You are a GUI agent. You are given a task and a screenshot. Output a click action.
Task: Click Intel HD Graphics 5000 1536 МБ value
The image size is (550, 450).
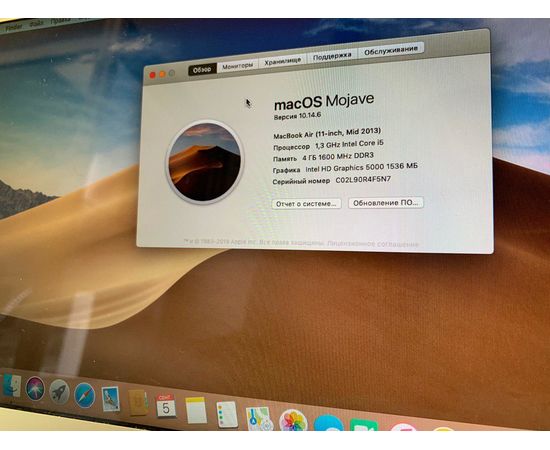pyautogui.click(x=361, y=168)
